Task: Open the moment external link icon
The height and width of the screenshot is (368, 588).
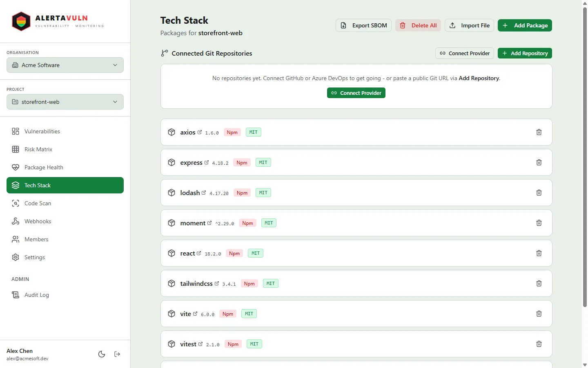Action: tap(209, 223)
